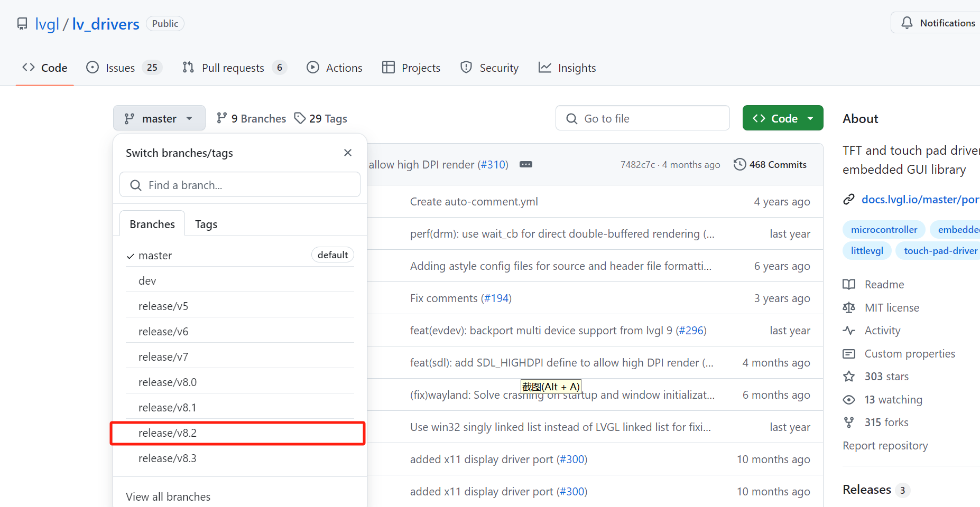
Task: Open the 468 Commits history
Action: tap(770, 165)
